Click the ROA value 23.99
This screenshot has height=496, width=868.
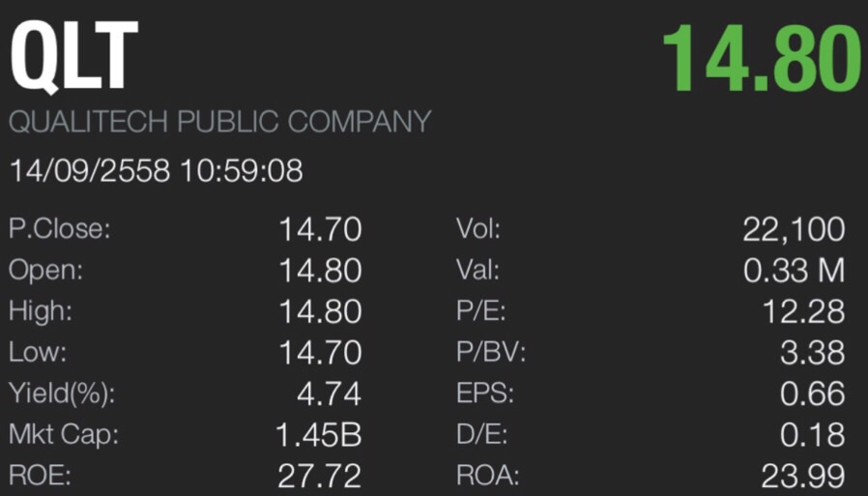[x=803, y=476]
